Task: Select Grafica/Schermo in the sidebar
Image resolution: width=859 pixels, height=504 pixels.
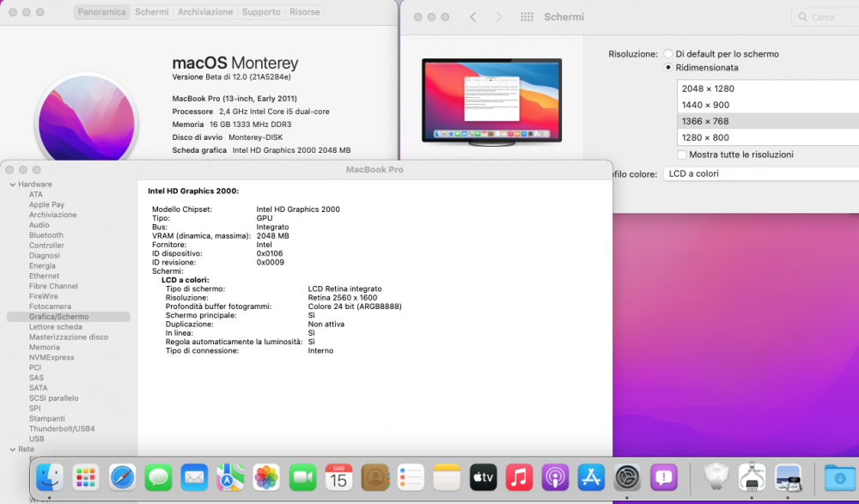Action: point(69,317)
